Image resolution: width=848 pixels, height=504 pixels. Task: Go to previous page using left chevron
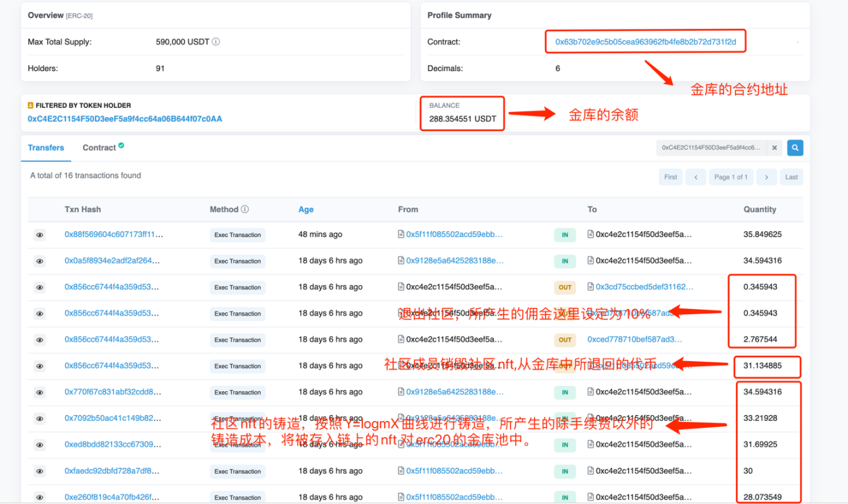(x=695, y=177)
